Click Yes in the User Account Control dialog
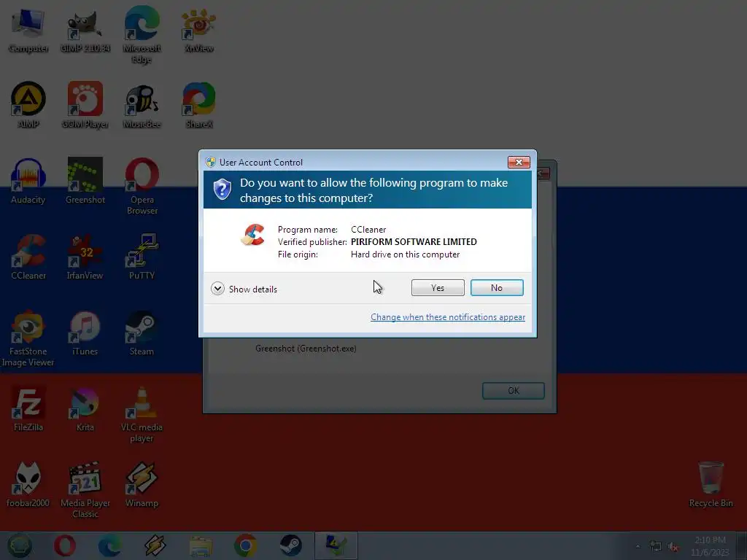 point(438,287)
